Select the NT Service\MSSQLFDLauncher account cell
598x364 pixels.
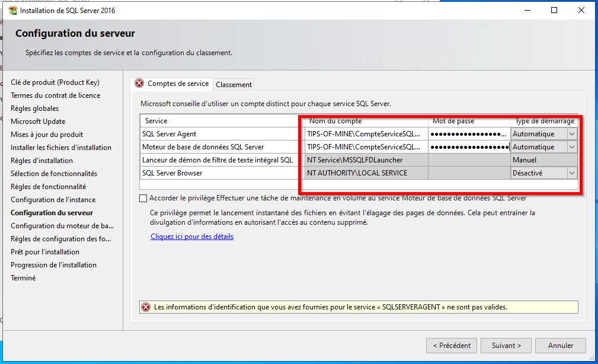[x=366, y=160]
